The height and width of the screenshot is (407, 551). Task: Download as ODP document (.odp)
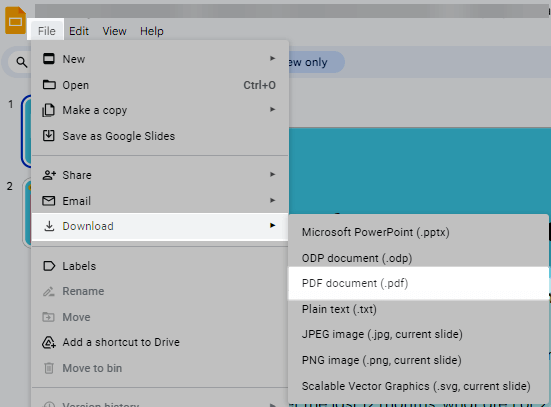418,258
